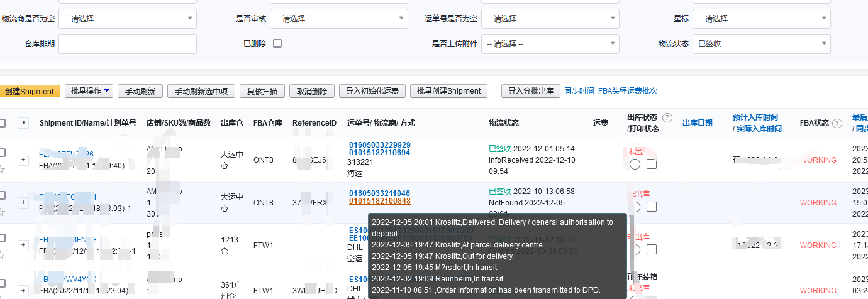Open the 是否审核 dropdown

339,19
